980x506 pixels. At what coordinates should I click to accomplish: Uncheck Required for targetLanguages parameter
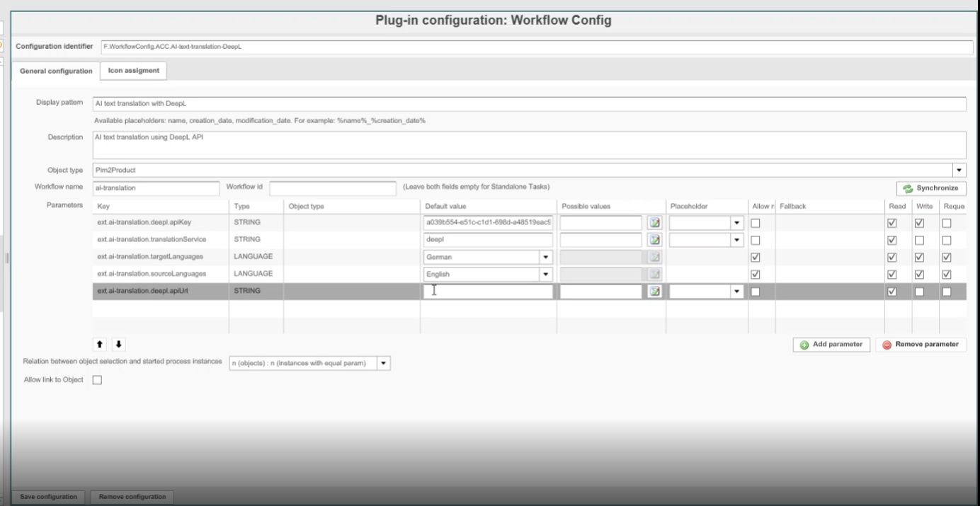947,257
